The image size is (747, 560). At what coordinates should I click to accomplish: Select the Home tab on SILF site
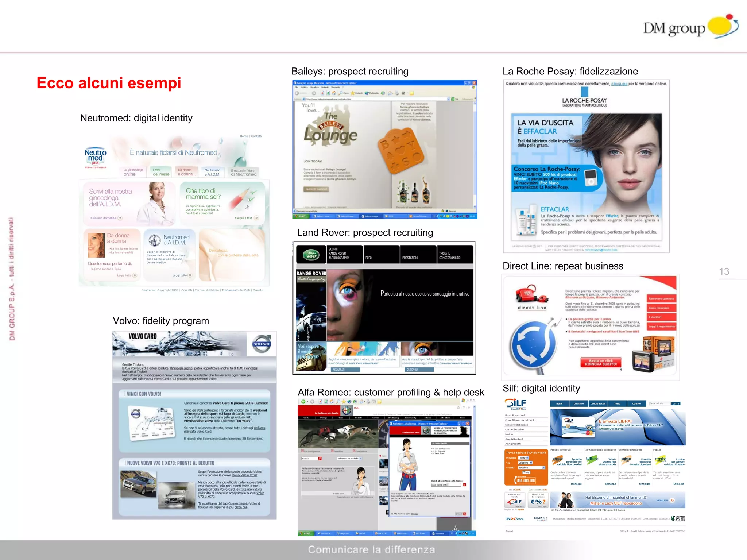click(x=560, y=403)
